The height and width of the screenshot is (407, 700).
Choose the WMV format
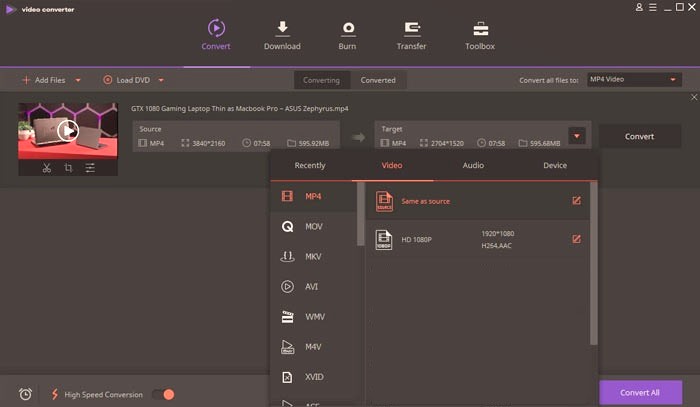(314, 316)
